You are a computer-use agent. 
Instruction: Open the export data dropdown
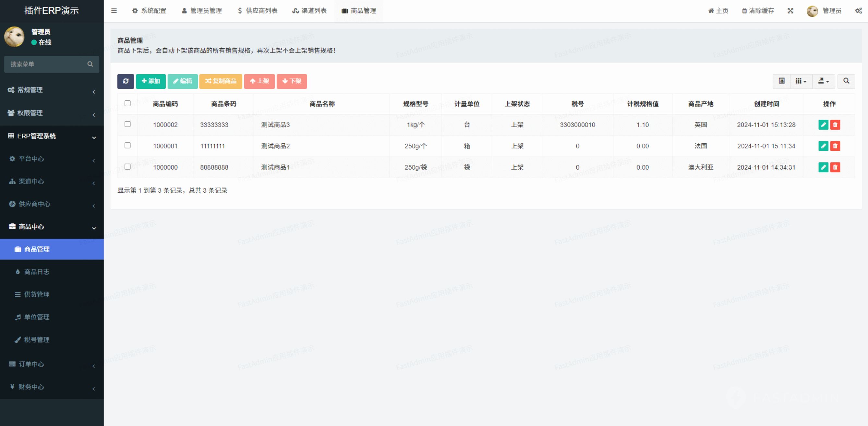click(x=823, y=81)
